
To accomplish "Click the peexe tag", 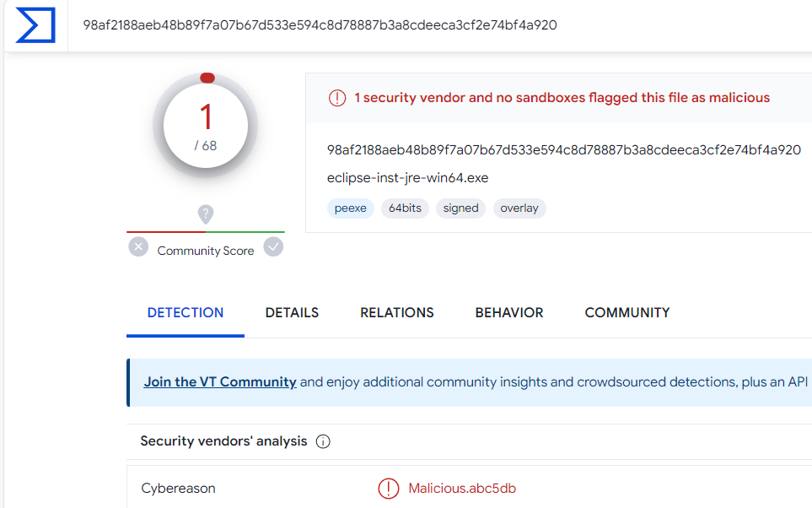I will tap(351, 208).
